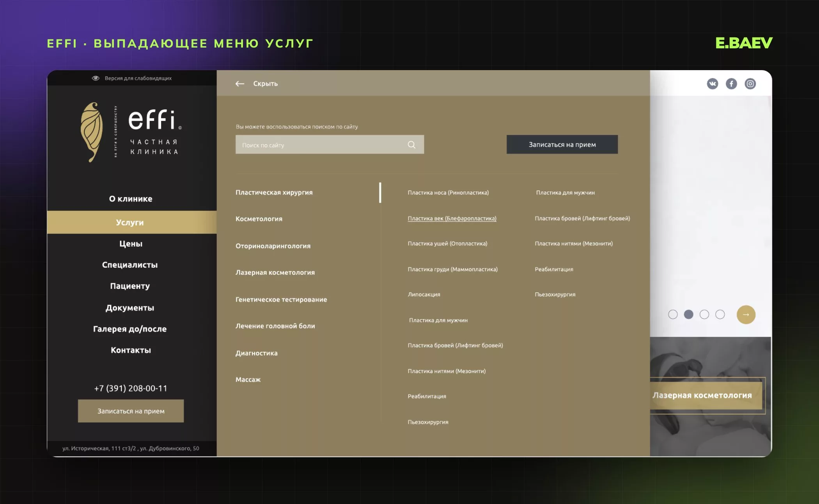Screen dimensions: 819x504
Task: Select Лазерная косметология category in the list
Action: (275, 272)
